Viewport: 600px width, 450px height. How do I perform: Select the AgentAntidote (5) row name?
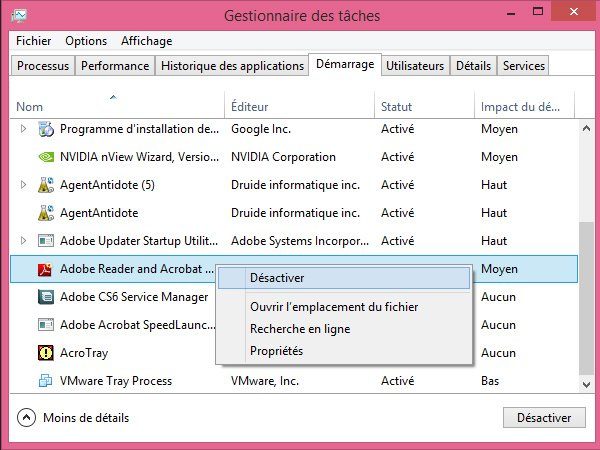point(107,185)
